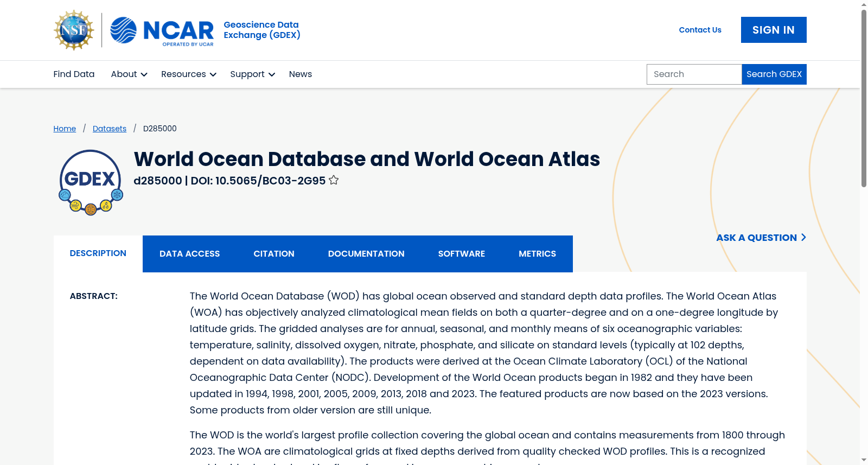Follow the Contact Us link
Screen dimensions: 868x465
(x=700, y=30)
